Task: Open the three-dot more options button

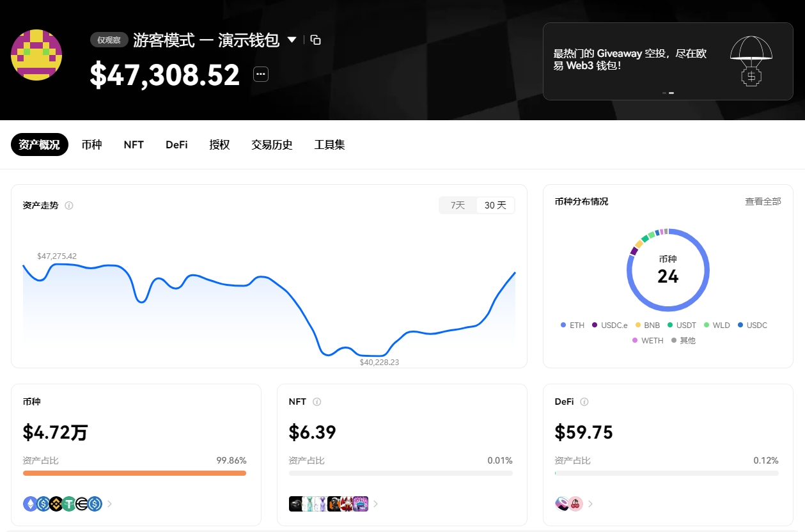Action: click(x=260, y=74)
